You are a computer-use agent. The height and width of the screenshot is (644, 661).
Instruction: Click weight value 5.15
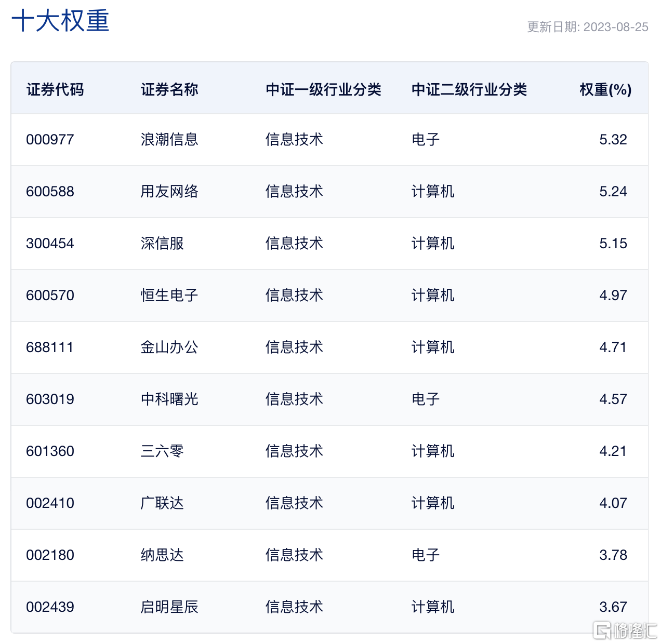click(613, 244)
